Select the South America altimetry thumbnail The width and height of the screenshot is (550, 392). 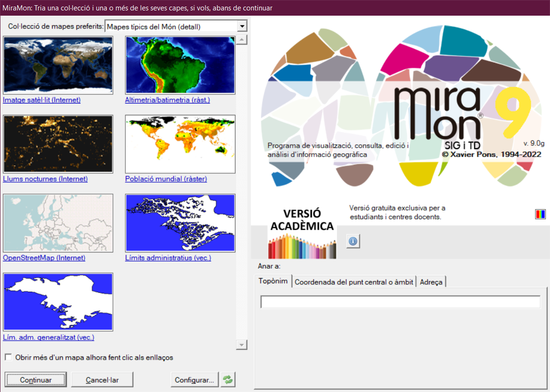click(180, 65)
